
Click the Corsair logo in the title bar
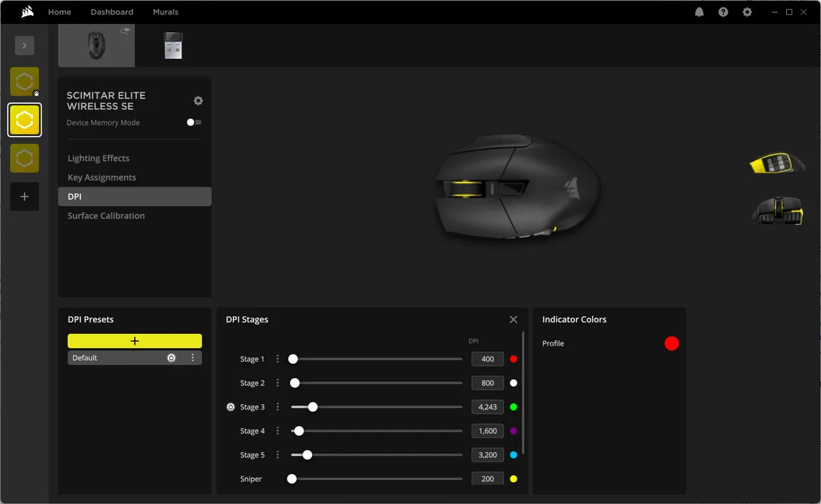point(27,11)
